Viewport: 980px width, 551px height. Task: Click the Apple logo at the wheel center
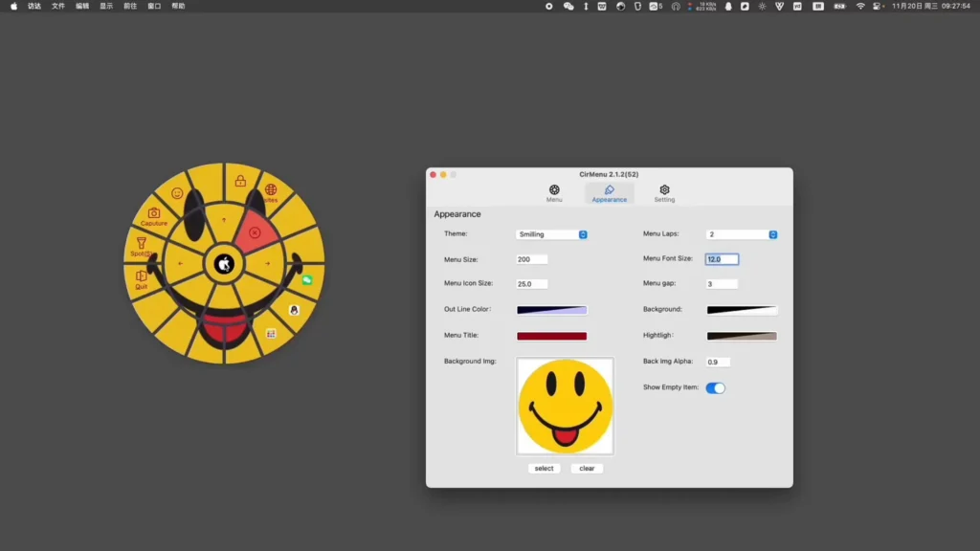pyautogui.click(x=224, y=264)
